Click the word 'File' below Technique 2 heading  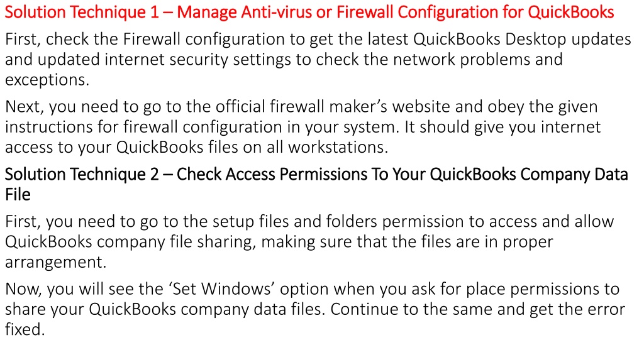click(x=18, y=195)
